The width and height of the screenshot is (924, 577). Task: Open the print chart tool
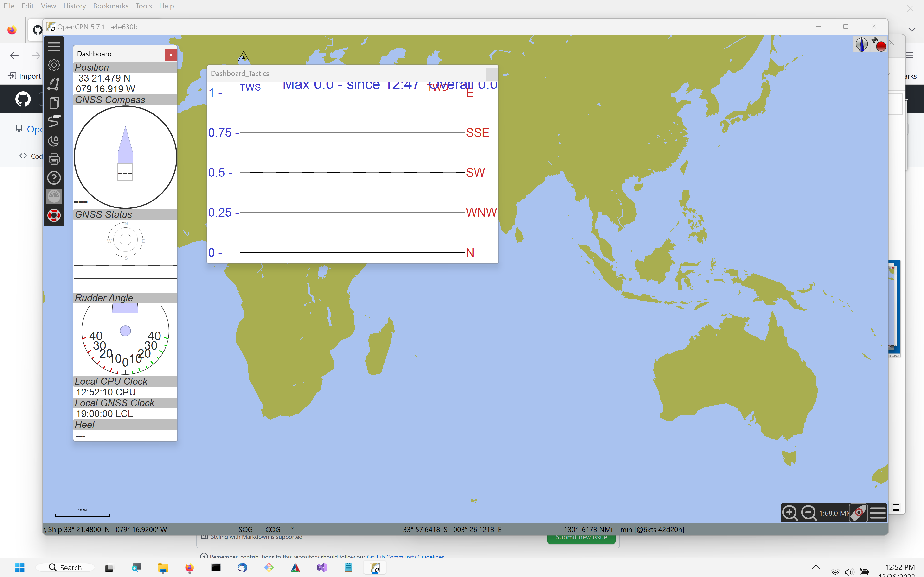coord(54,159)
